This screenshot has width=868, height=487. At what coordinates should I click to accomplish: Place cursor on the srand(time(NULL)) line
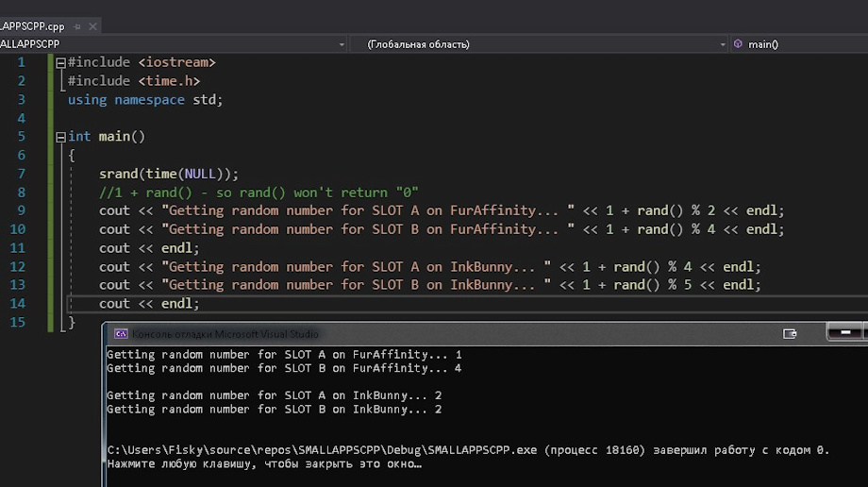(x=169, y=174)
